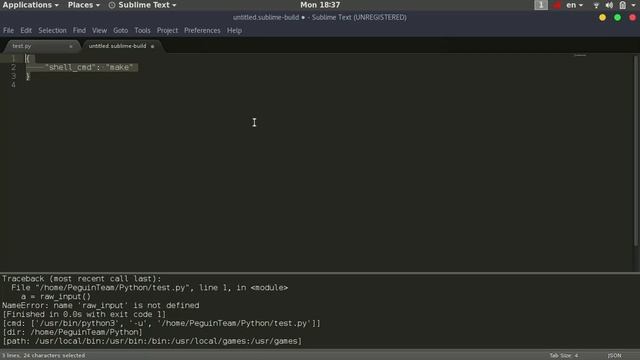Open the Tab Size 4 selector
Screen dimensions: 640x360
564,356
